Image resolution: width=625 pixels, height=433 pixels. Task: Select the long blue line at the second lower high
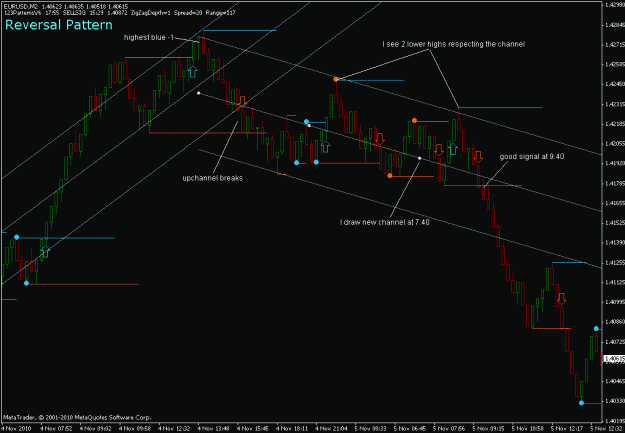click(500, 108)
